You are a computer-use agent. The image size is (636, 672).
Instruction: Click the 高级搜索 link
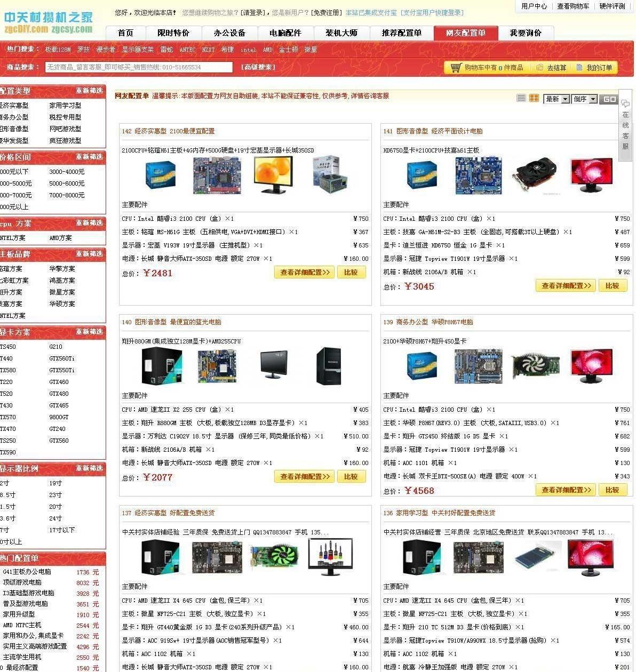pyautogui.click(x=258, y=67)
